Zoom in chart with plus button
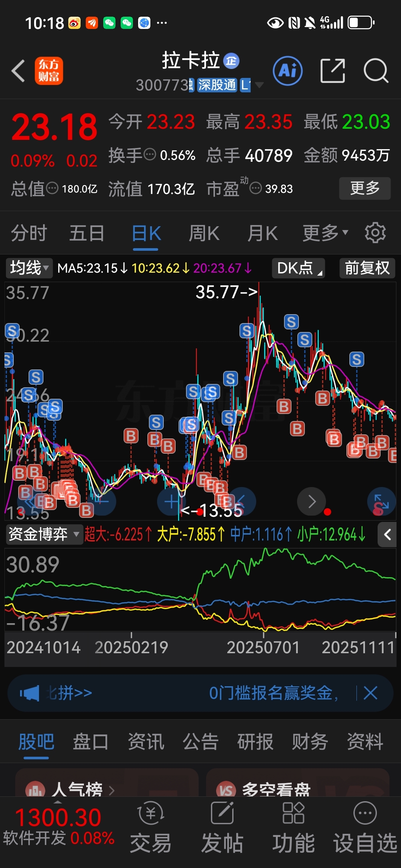 pos(171,502)
